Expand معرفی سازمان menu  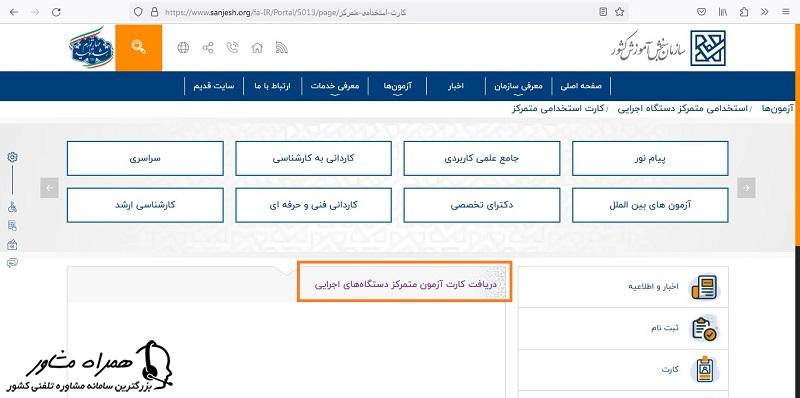518,86
